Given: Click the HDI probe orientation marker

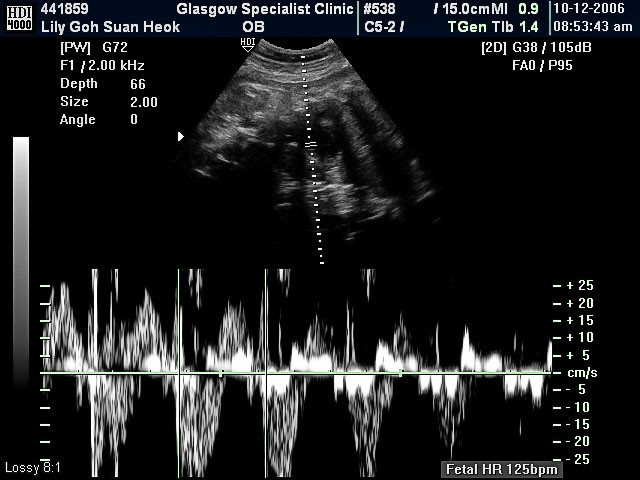Looking at the screenshot, I should coord(247,44).
